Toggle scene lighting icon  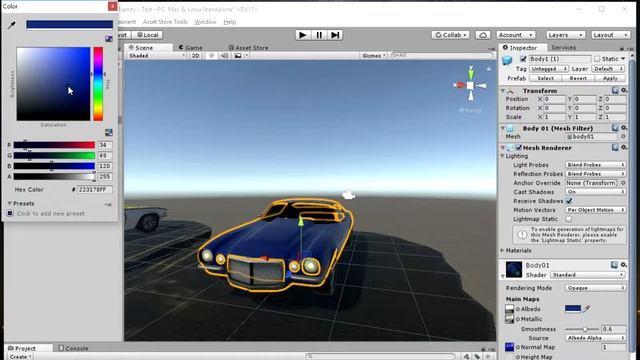point(211,56)
